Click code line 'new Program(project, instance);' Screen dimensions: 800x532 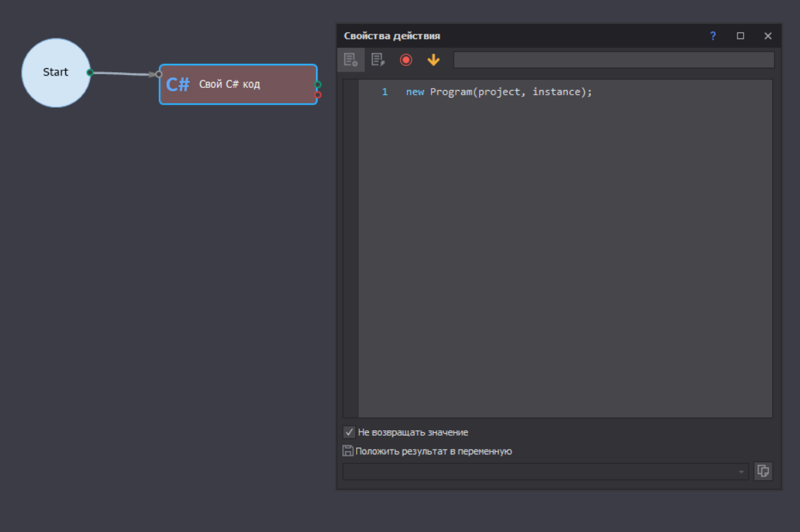(498, 91)
